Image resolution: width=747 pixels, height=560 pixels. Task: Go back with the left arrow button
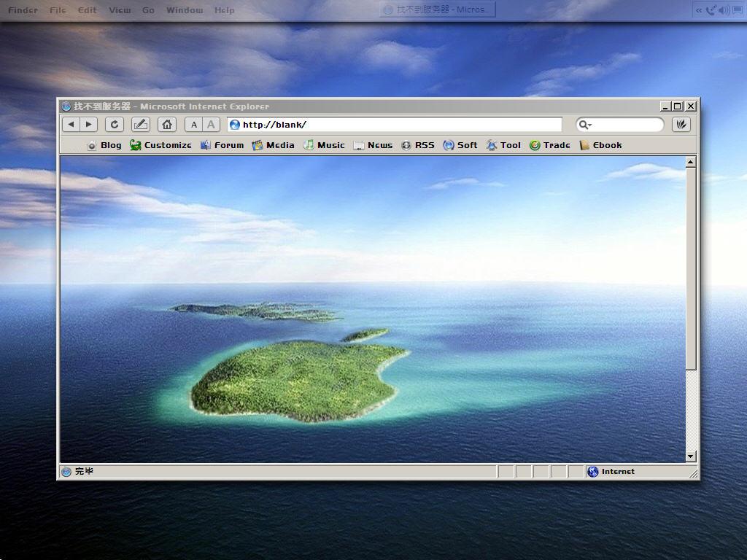71,125
